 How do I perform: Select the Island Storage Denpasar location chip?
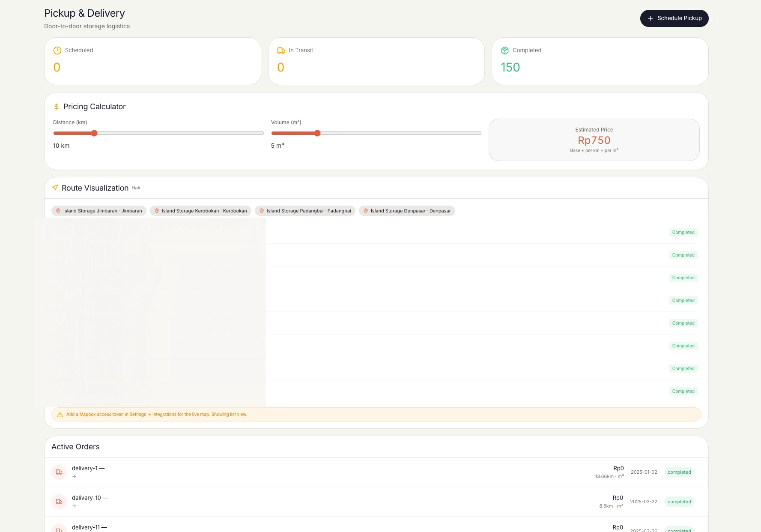point(407,211)
